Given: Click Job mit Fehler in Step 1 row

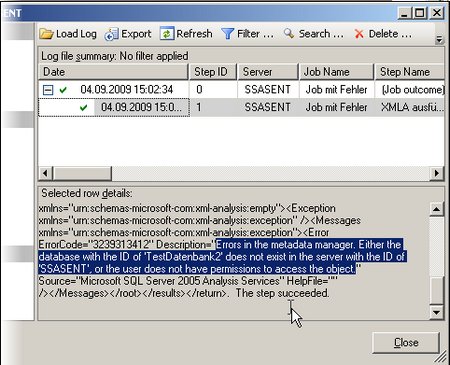Looking at the screenshot, I should (336, 107).
